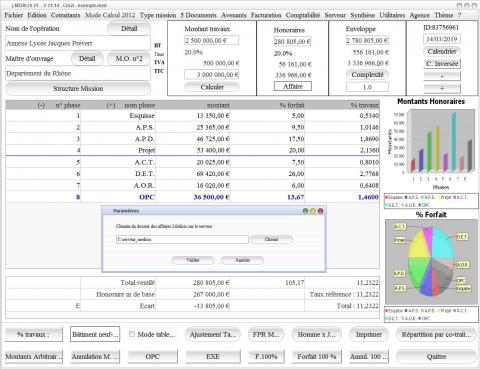Click the server folder path field

tap(182, 239)
